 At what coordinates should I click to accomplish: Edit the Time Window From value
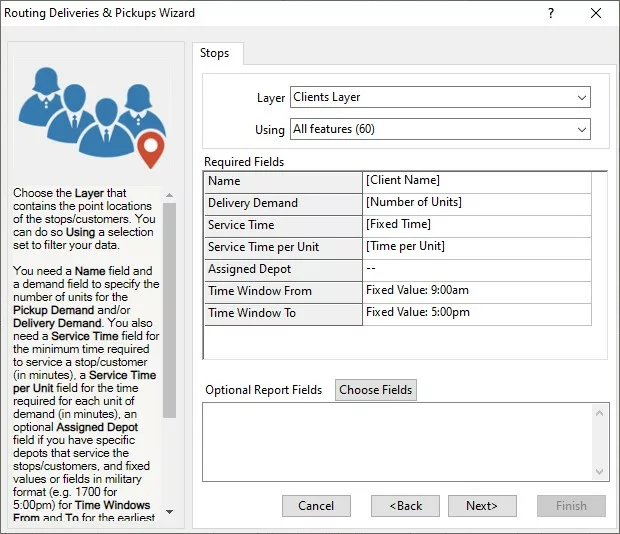(x=477, y=291)
